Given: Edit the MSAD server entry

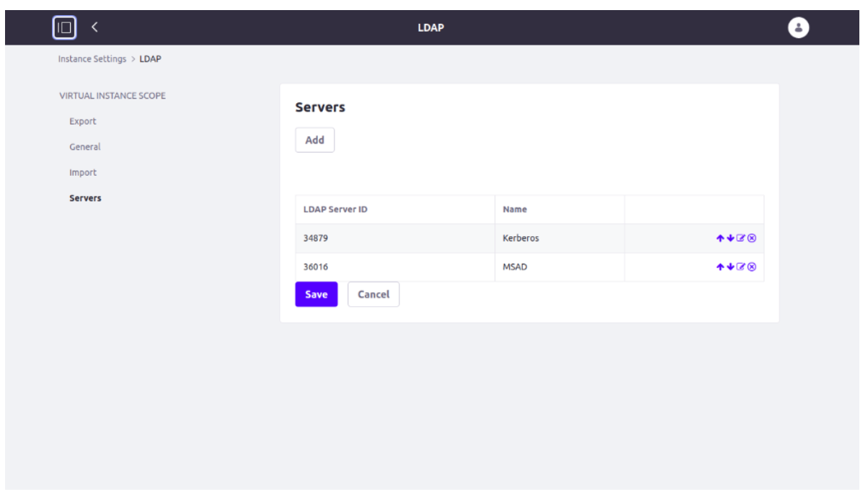Looking at the screenshot, I should [x=740, y=266].
